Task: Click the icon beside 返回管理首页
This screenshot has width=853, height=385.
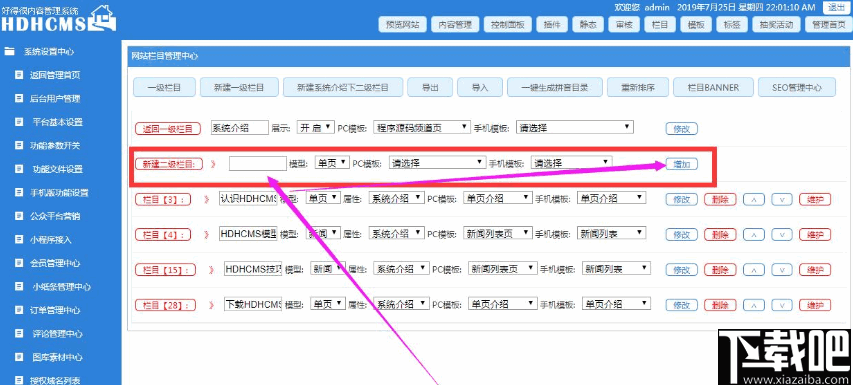Action: [19, 75]
